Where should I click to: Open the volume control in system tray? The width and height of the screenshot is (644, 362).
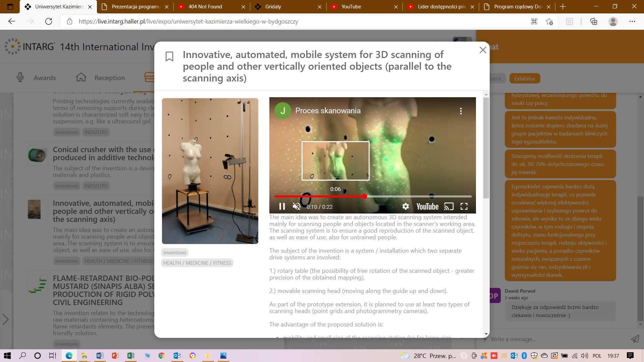(x=585, y=356)
